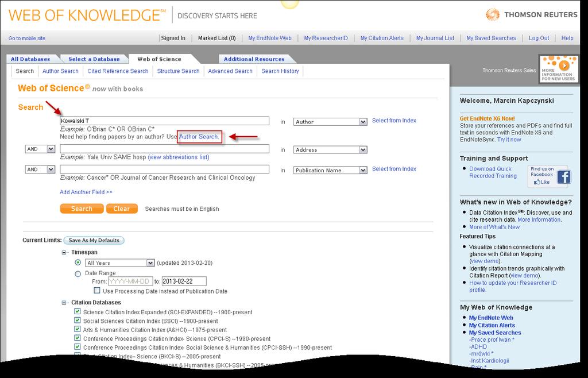Image resolution: width=588 pixels, height=378 pixels.
Task: Open the Inst Kardiologii saved search
Action: [489, 361]
